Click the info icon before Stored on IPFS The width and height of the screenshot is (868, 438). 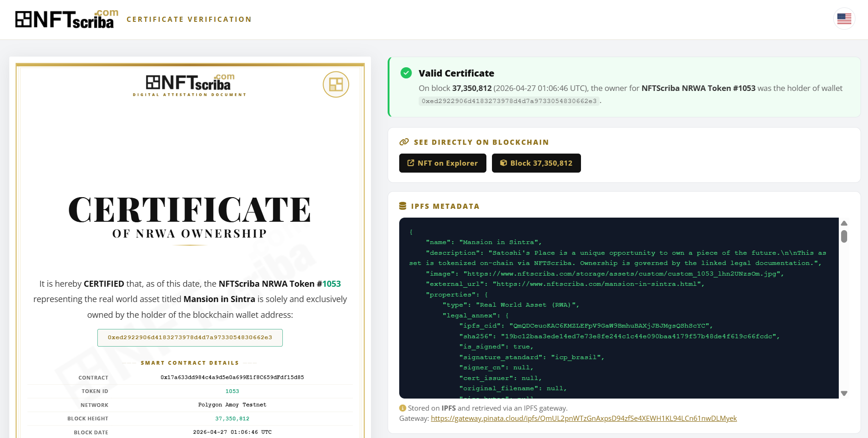(x=402, y=408)
